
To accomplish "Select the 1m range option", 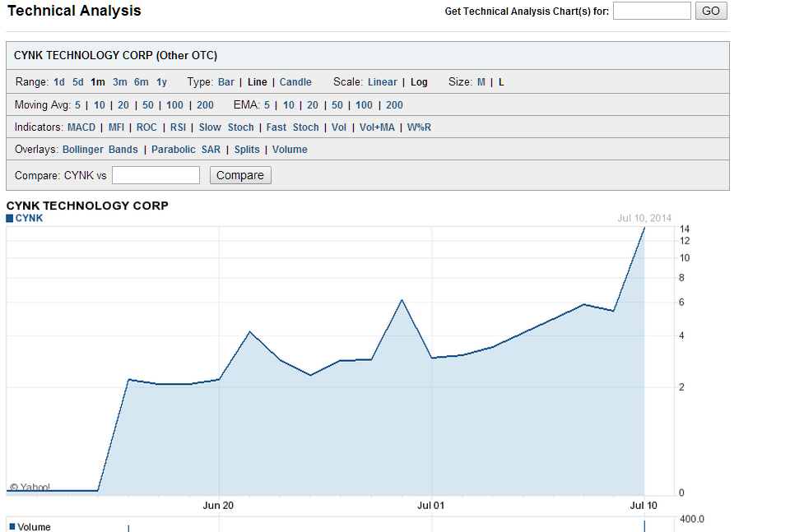I will [x=98, y=82].
